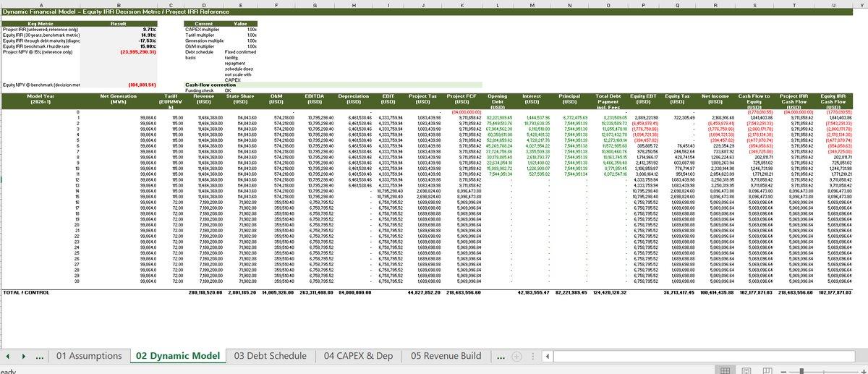Select column A header
868x374 pixels.
(x=41, y=4)
